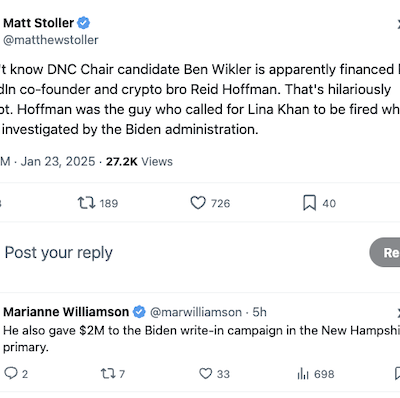This screenshot has width=400, height=398.
Task: Open the @marwilliamson handle link
Action: 196,312
